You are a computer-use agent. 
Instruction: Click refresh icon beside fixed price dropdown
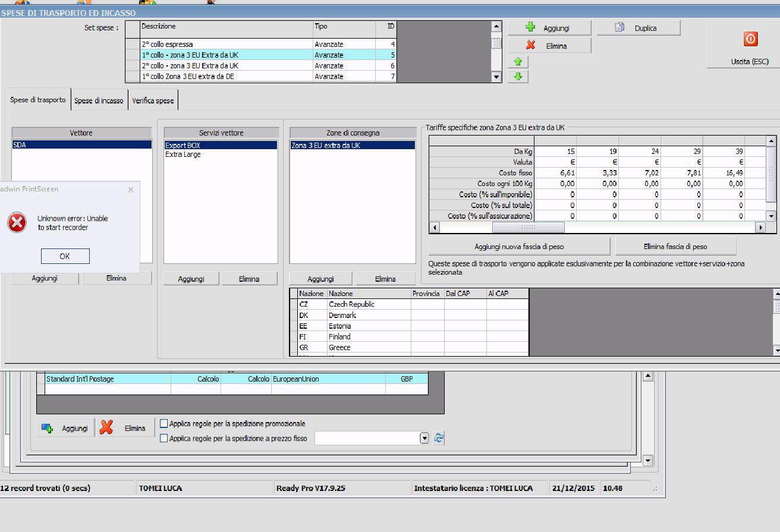(439, 438)
